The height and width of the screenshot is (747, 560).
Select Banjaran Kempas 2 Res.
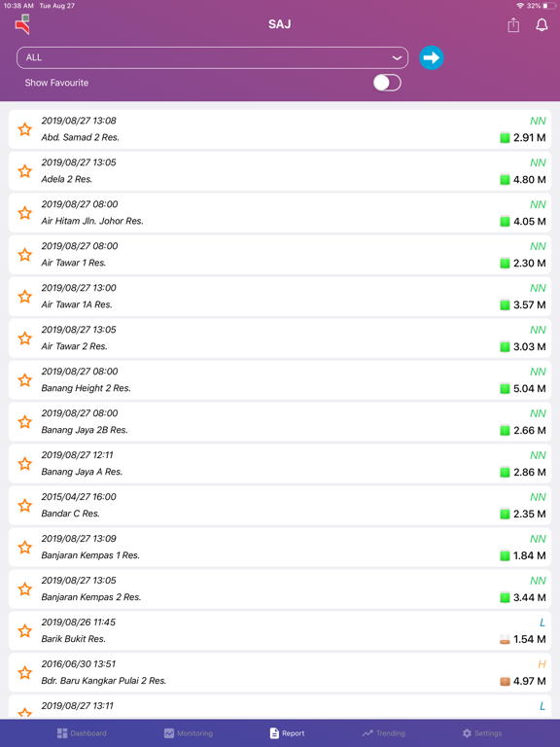click(280, 589)
